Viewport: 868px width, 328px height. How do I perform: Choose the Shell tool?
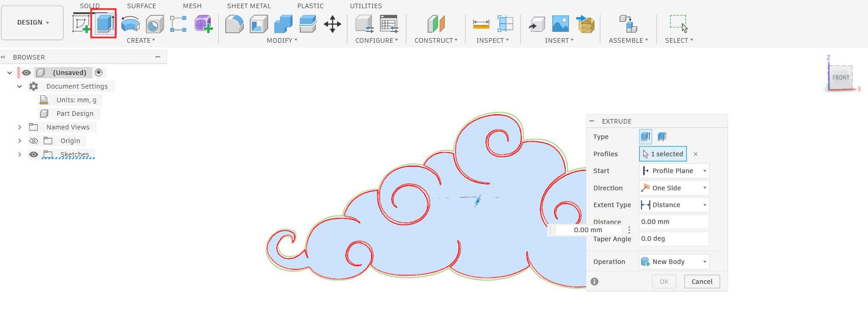pos(259,24)
